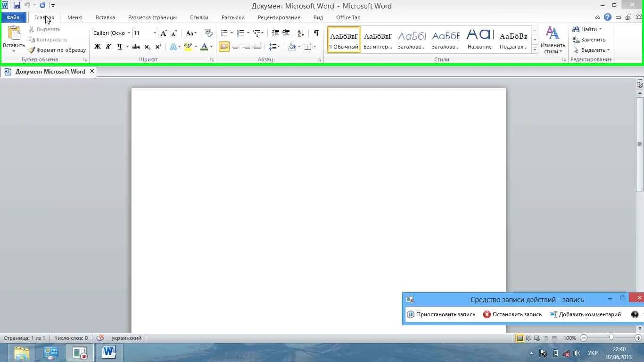The height and width of the screenshot is (362, 644).
Task: Open Изменить стили dropdown
Action: point(553,40)
